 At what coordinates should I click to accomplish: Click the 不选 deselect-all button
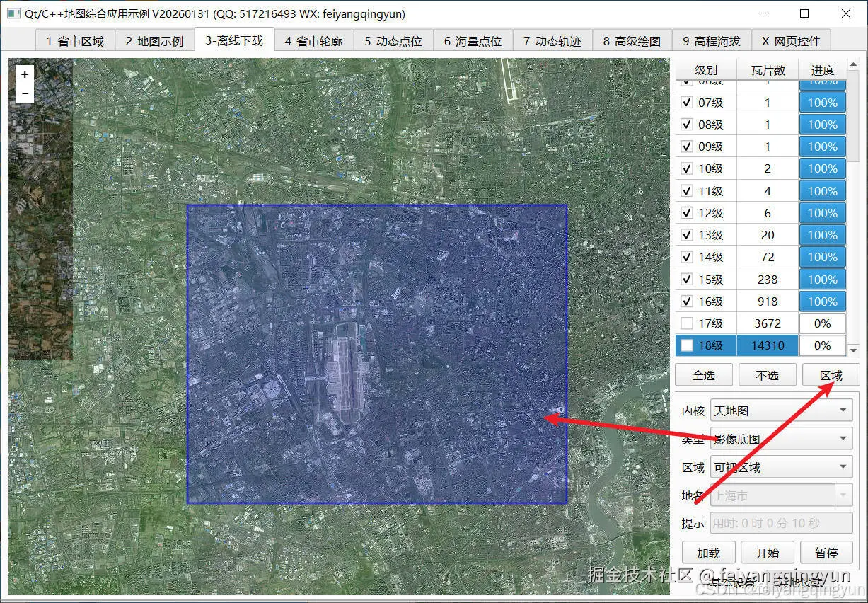point(767,375)
